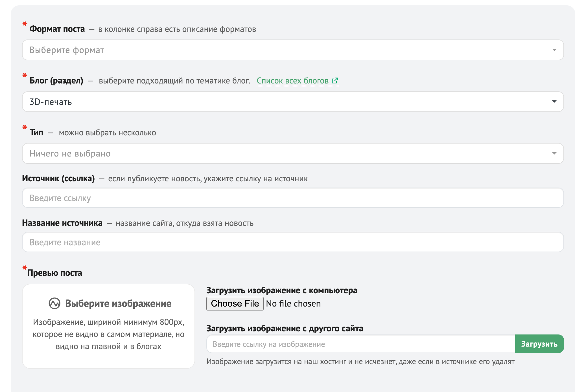This screenshot has width=586, height=392.
Task: Click the preview image description text
Action: 108,334
